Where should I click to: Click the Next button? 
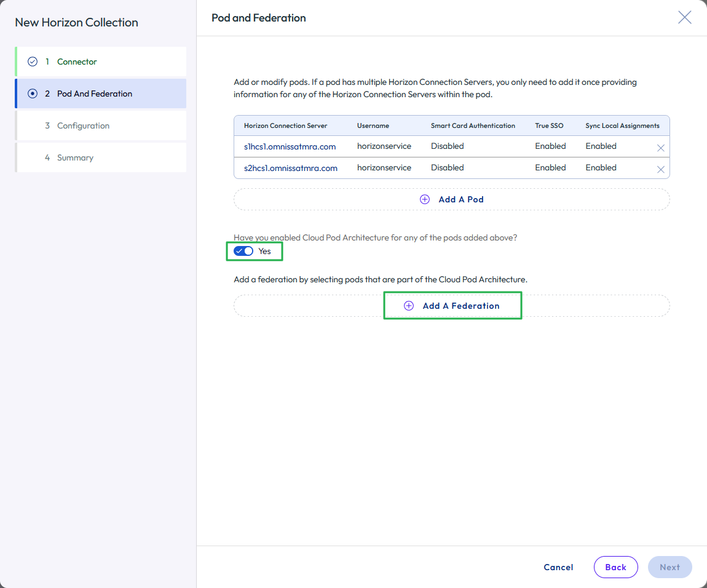point(669,567)
